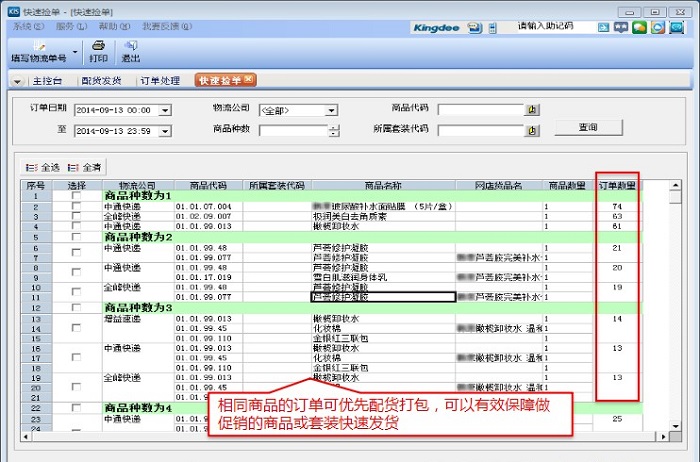
Task: Switch to the 订单处理 tab
Action: (x=159, y=80)
